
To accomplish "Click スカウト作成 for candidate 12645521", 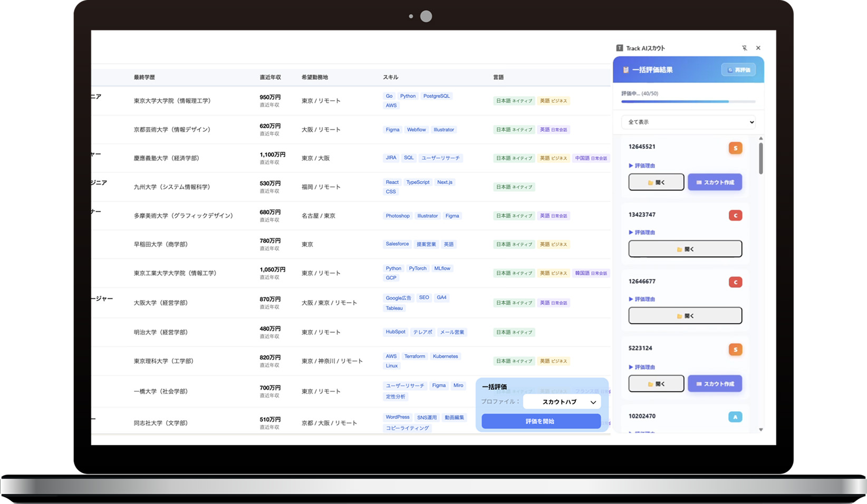I will [715, 182].
